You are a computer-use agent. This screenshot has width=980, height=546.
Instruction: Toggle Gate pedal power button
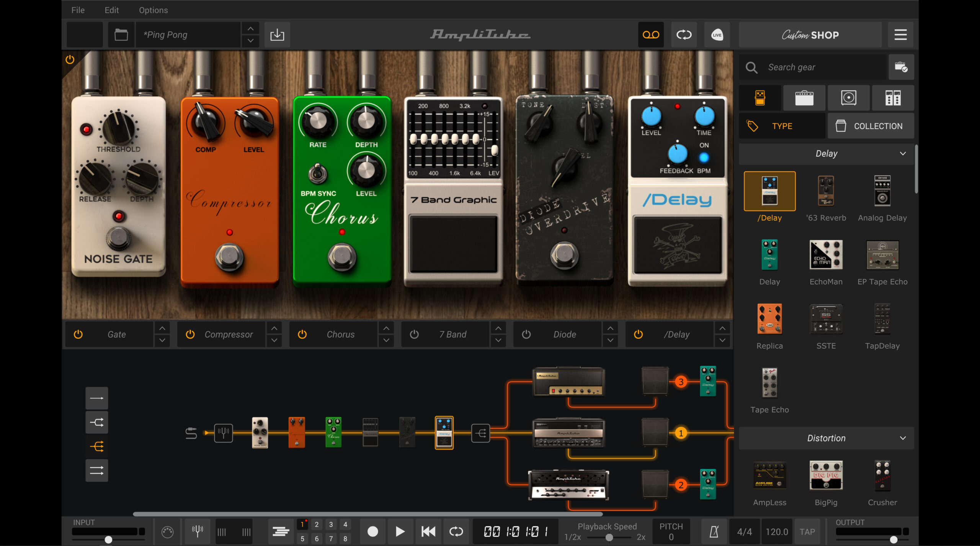click(78, 334)
